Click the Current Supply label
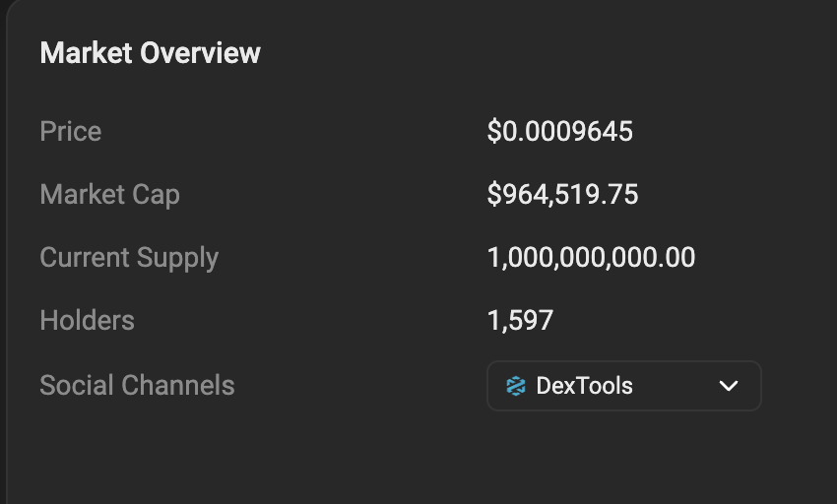Screen dimensions: 837x504 (x=129, y=258)
